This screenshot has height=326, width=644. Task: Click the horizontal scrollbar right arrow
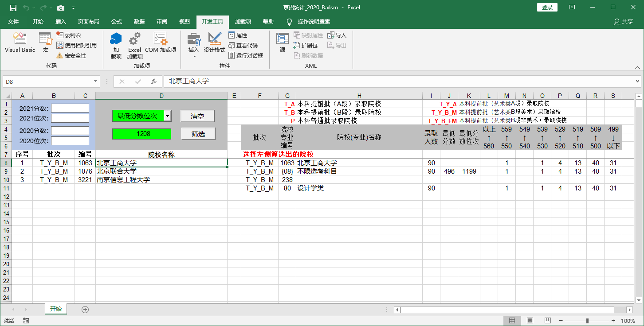(629, 310)
